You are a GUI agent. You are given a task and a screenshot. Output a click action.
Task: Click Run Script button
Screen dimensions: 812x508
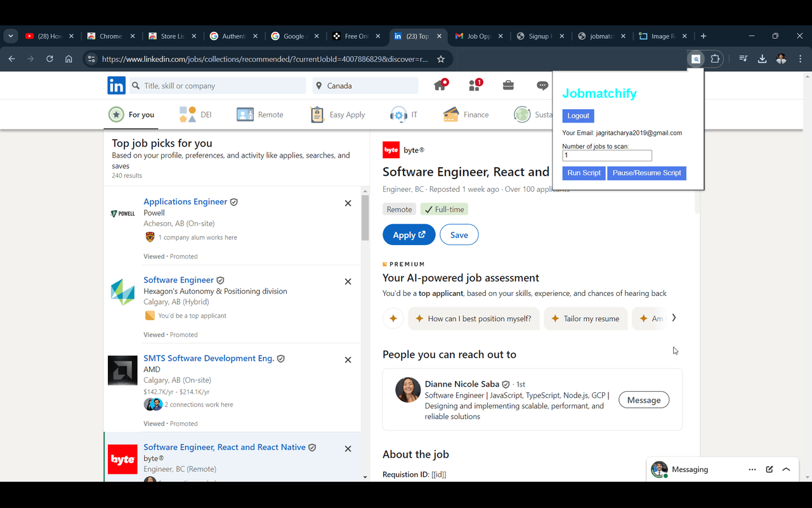click(584, 173)
